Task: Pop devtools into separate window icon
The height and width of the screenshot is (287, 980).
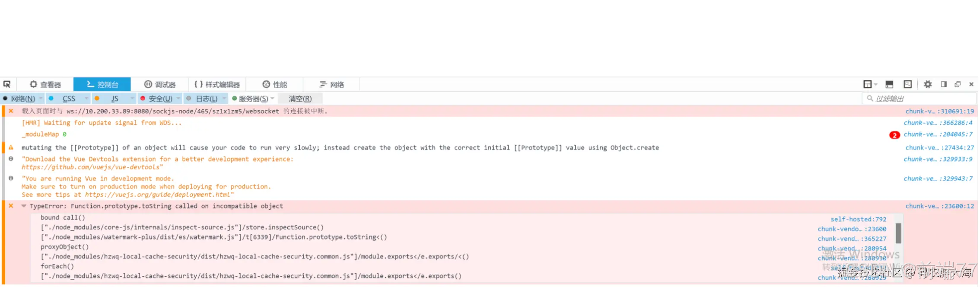Action: click(958, 84)
